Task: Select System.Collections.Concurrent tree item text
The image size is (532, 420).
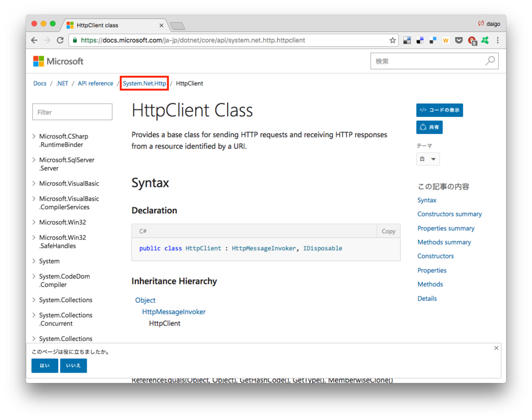Action: pos(66,319)
